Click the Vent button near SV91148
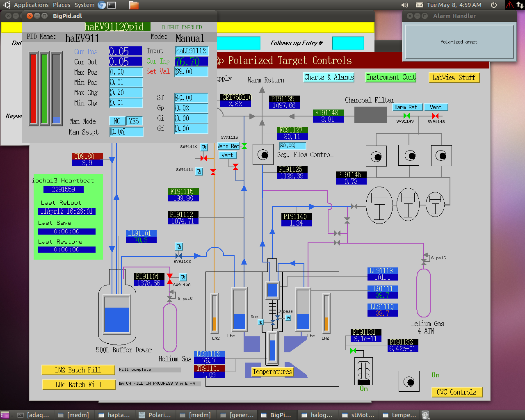 coord(436,107)
